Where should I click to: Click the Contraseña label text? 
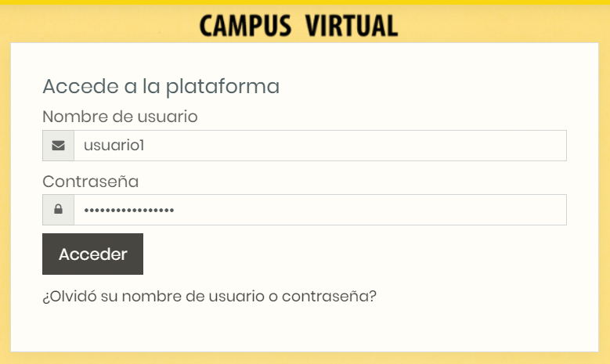(90, 182)
